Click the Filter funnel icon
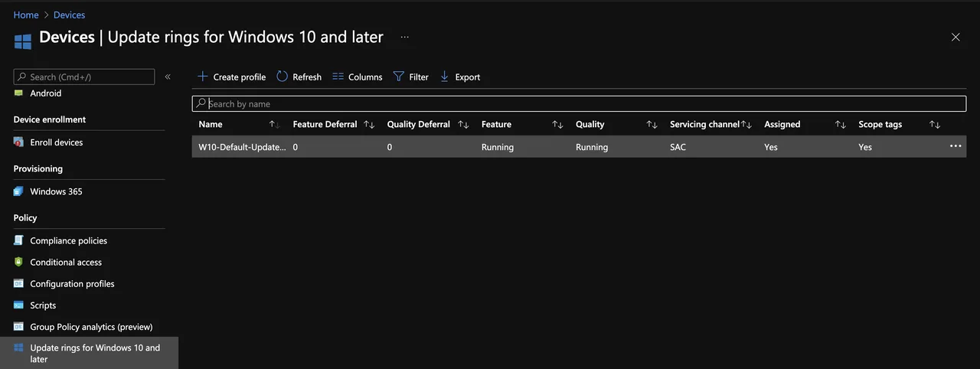Viewport: 980px width, 369px height. pyautogui.click(x=398, y=77)
